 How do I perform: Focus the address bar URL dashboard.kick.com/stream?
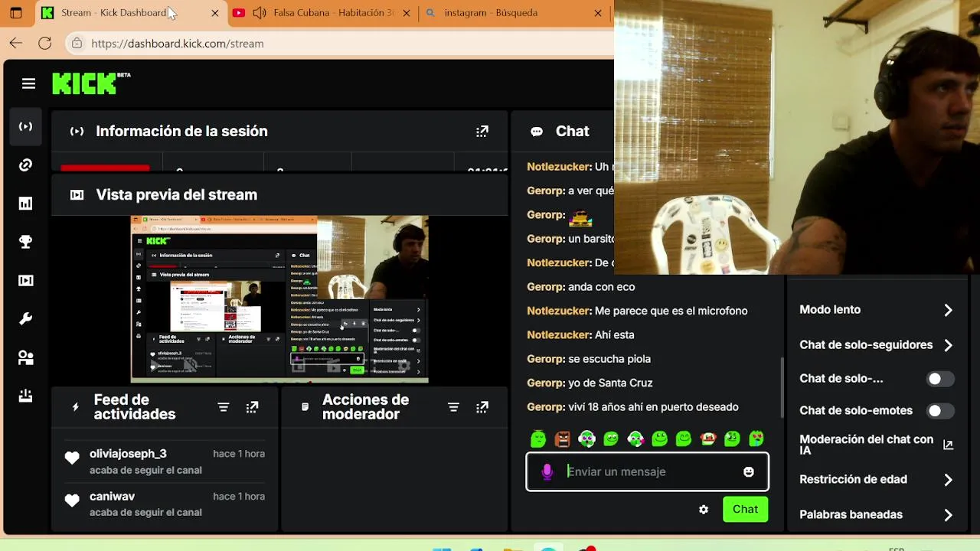point(178,44)
